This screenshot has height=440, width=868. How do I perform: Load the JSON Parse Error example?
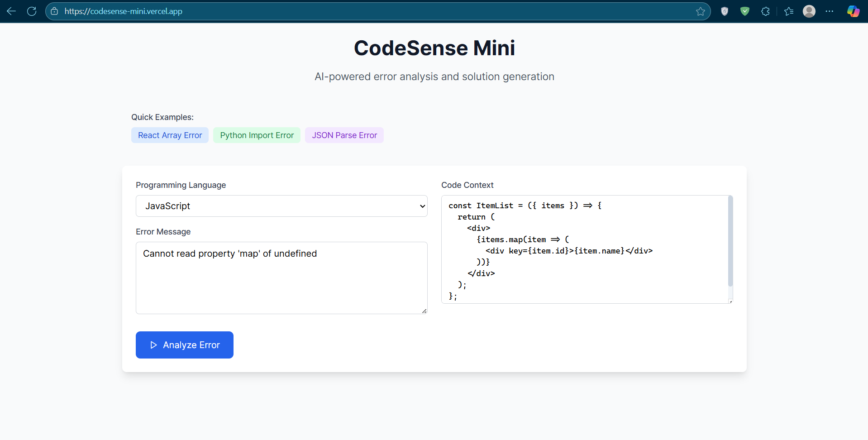(x=344, y=135)
